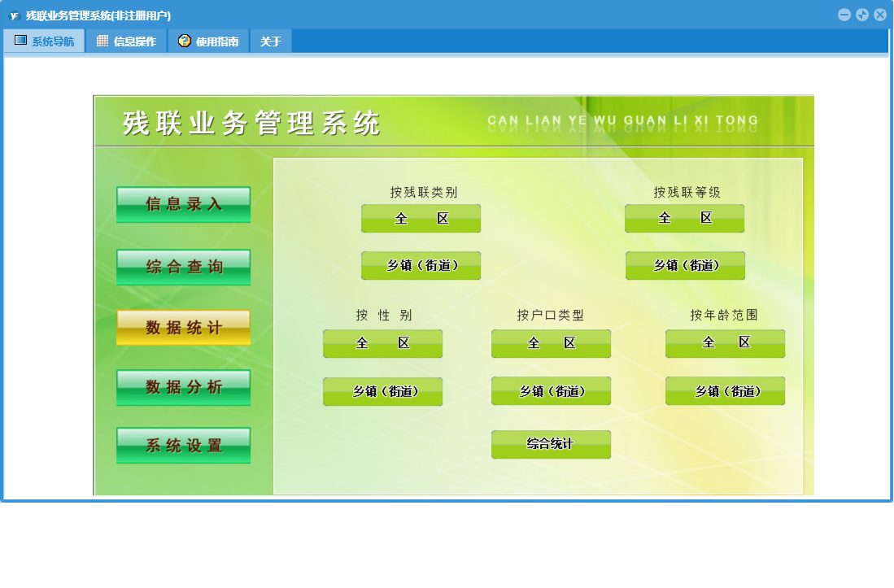Open the 信息录入 module
The height and width of the screenshot is (588, 894).
coord(184,204)
